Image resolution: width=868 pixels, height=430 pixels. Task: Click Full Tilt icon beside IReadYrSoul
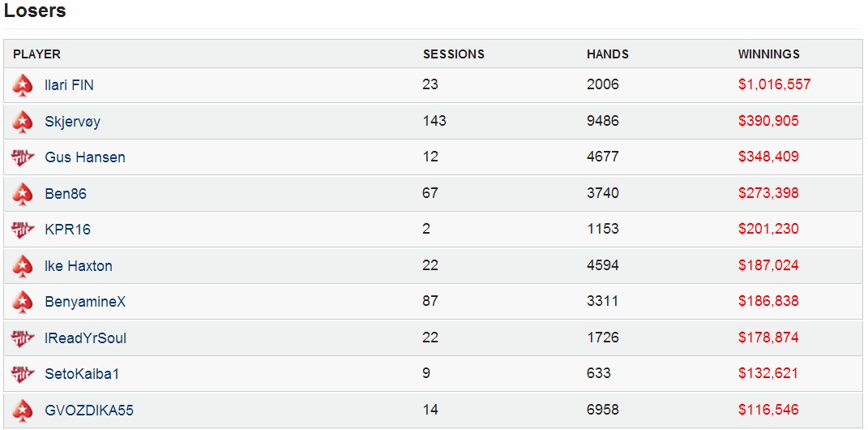coord(23,338)
